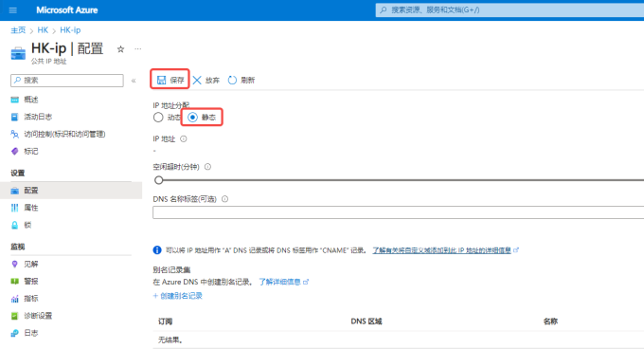Click the Microsoft Azure home title
This screenshot has height=349, width=644.
coord(67,9)
